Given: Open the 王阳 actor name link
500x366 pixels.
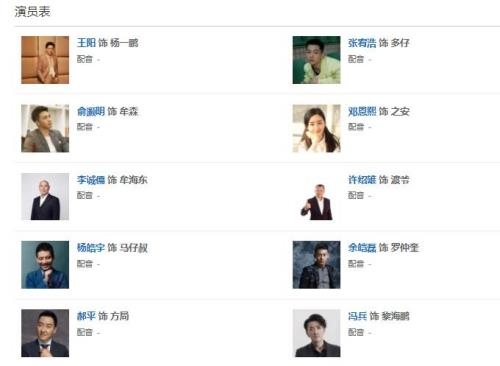Looking at the screenshot, I should (86, 43).
